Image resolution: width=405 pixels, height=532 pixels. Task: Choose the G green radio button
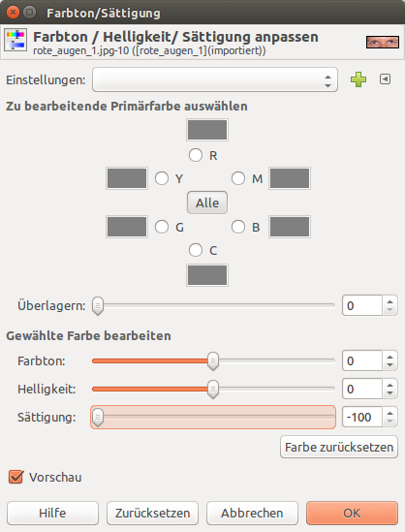162,227
